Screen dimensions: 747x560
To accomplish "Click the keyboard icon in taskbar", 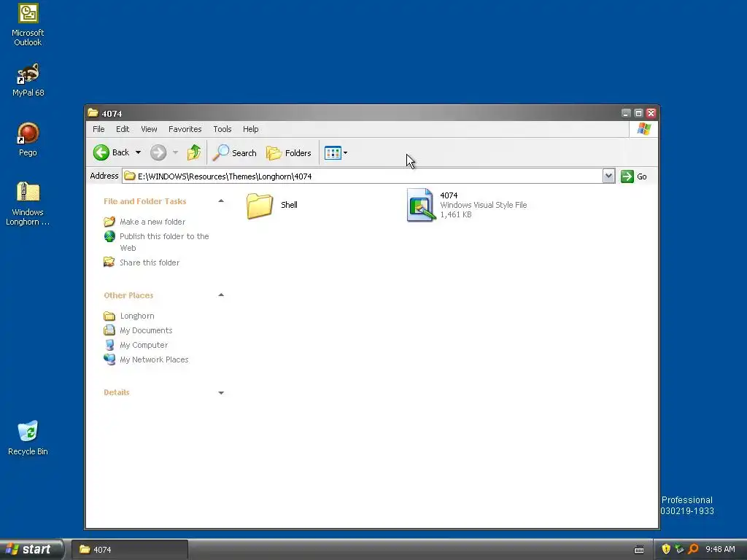I will [x=639, y=550].
